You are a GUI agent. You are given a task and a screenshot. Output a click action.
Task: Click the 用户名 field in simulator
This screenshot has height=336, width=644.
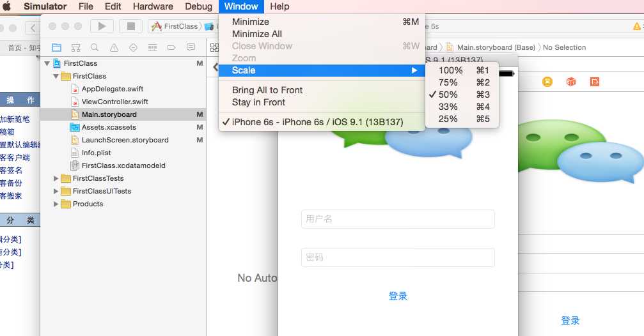click(x=398, y=219)
